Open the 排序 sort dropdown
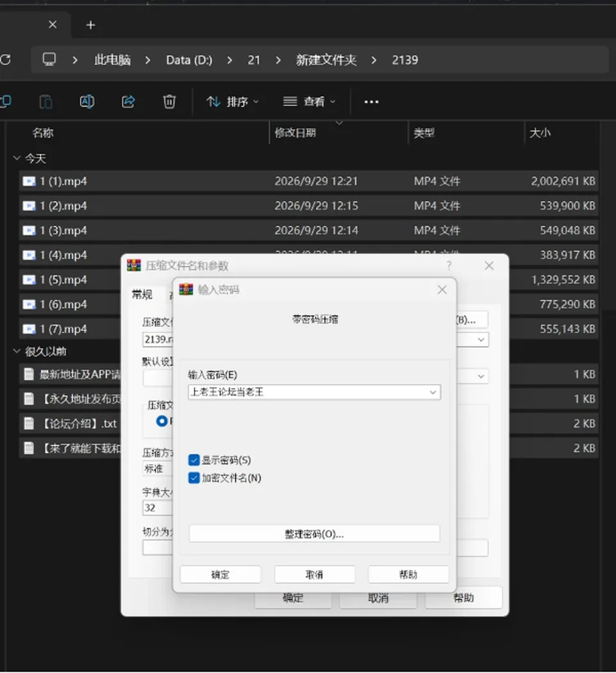 [232, 101]
